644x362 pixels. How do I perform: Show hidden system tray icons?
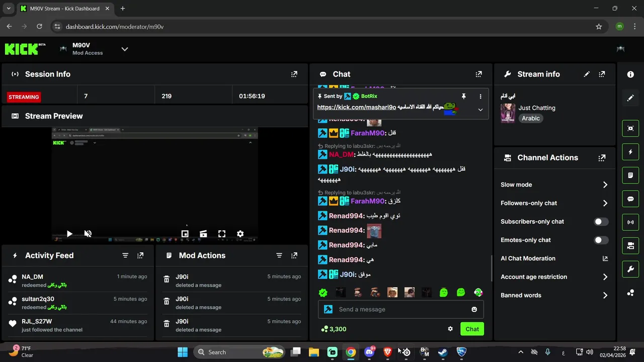click(521, 352)
